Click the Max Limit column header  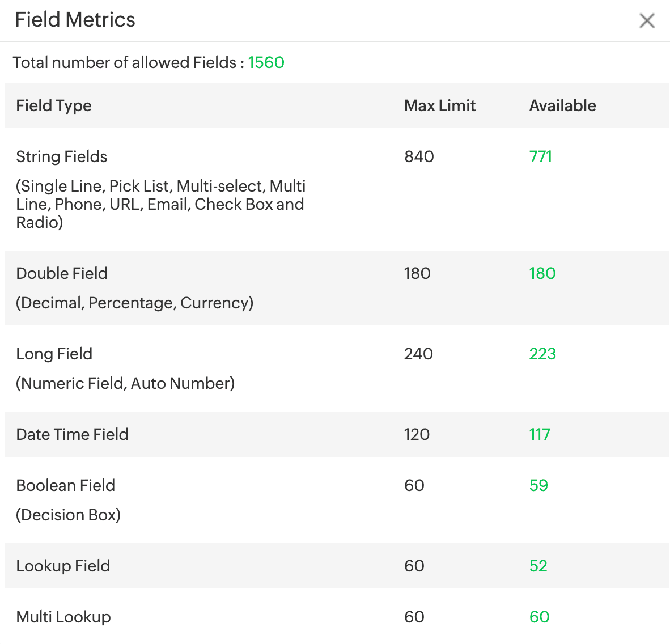439,105
